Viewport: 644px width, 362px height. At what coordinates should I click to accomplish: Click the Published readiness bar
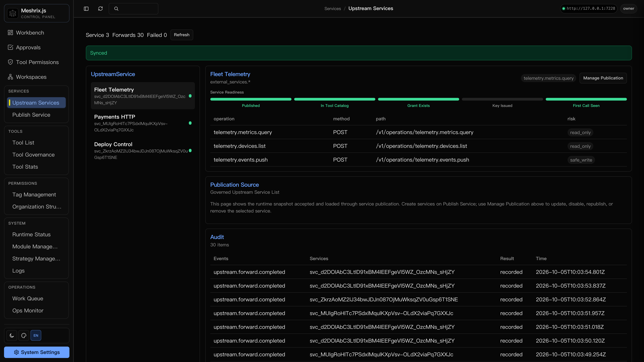click(251, 99)
